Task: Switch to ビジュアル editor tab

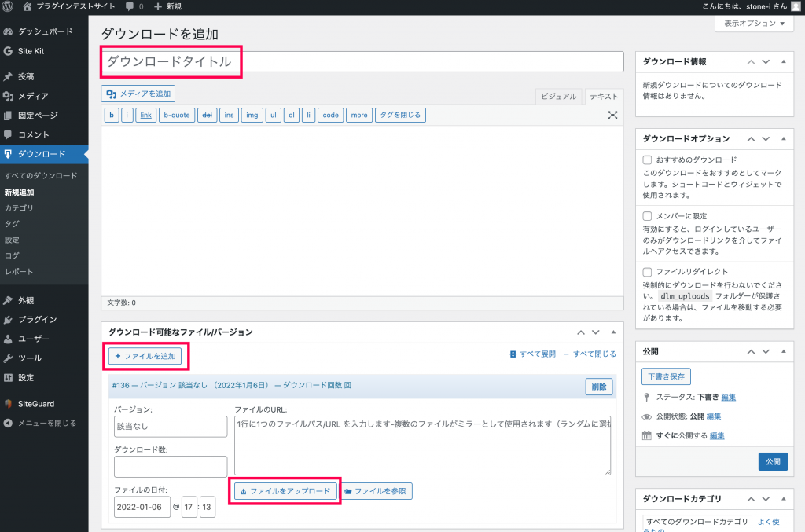Action: (x=559, y=97)
